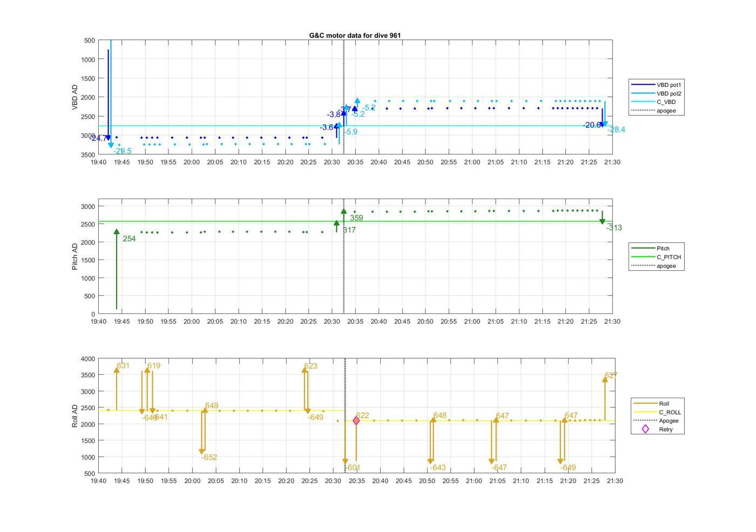Select the C_PITCH legend entry
Viewport: 756px width, 532px height.
pos(656,257)
